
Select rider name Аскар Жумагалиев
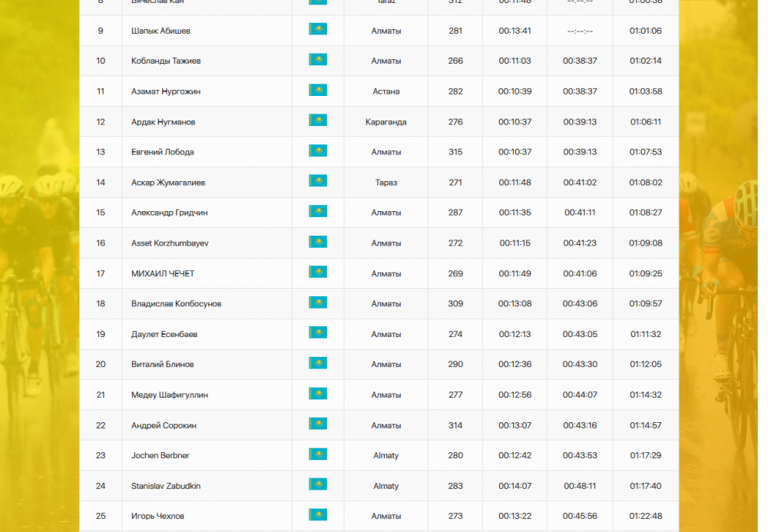(x=167, y=183)
